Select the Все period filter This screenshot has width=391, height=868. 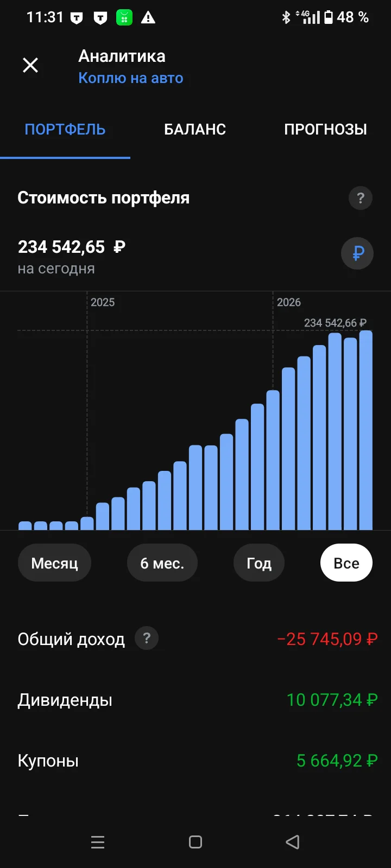[x=346, y=563]
